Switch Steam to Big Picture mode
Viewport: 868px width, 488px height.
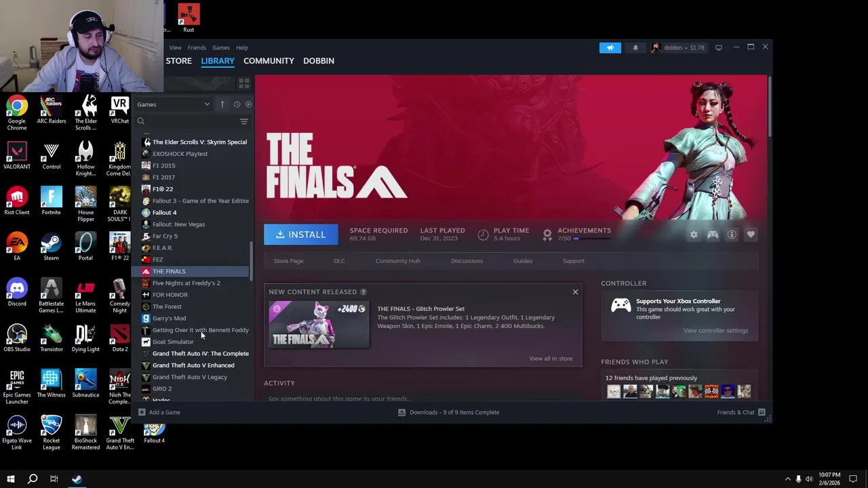coord(719,47)
